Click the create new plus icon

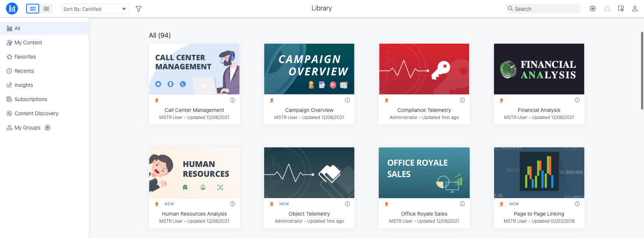coord(593,9)
